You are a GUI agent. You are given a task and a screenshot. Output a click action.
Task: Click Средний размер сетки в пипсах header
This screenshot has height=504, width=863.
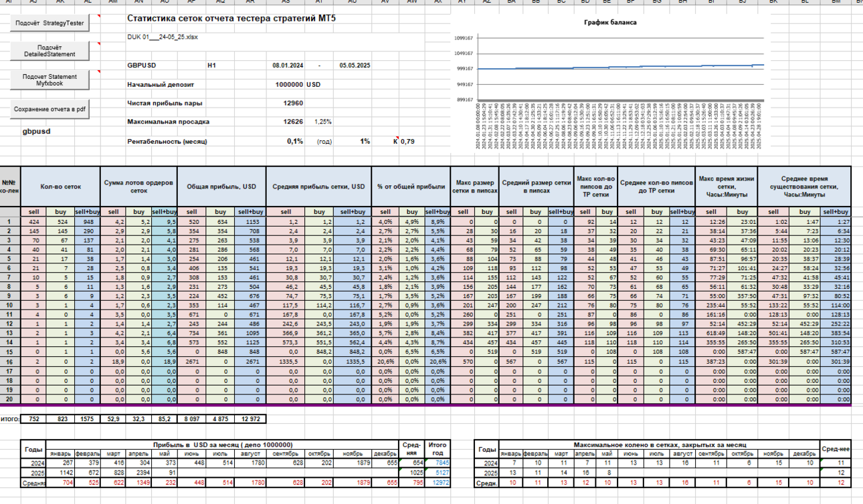[x=536, y=186]
